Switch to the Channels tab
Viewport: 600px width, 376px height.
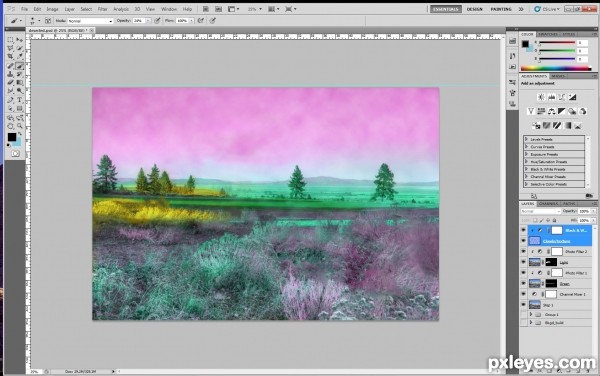tap(548, 203)
